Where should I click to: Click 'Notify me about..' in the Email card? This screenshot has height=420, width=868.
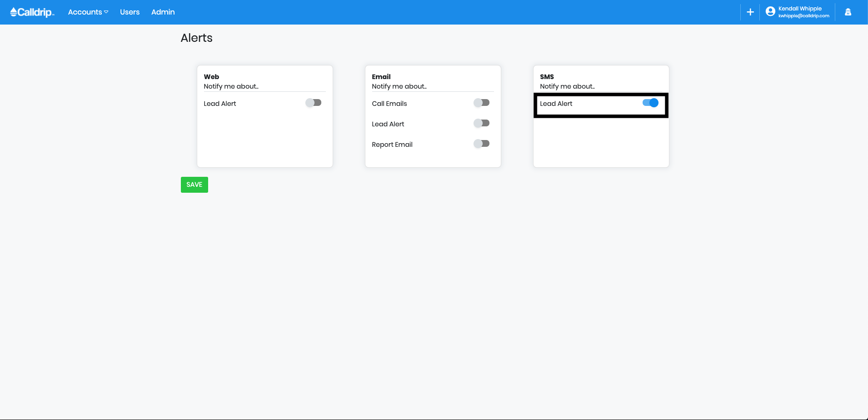[x=399, y=86]
